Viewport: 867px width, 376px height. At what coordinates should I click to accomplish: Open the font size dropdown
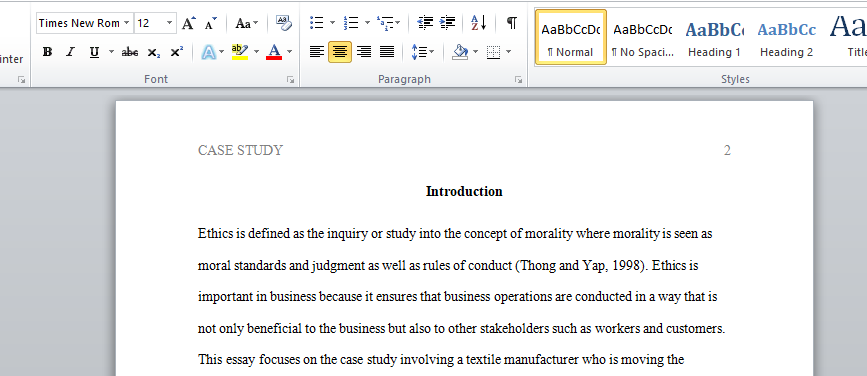tap(170, 23)
